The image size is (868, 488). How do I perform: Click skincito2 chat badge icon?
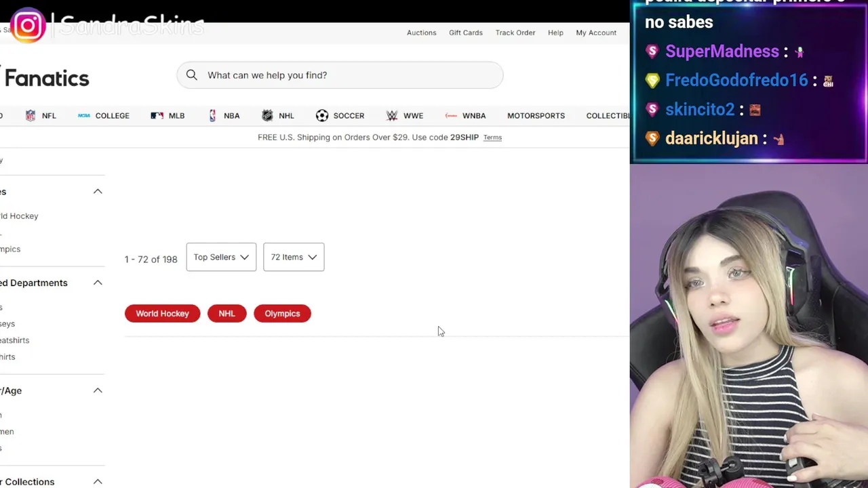click(652, 110)
